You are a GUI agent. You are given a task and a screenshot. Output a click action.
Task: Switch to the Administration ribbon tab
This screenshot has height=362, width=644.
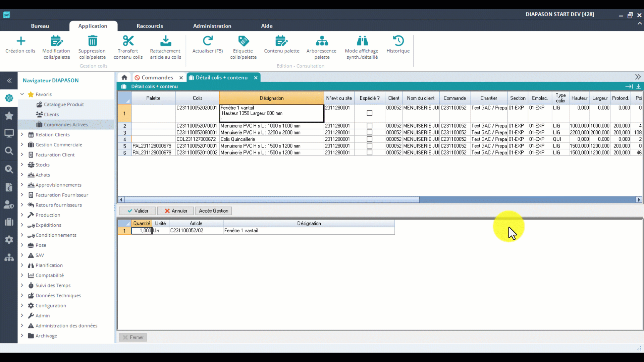point(212,26)
